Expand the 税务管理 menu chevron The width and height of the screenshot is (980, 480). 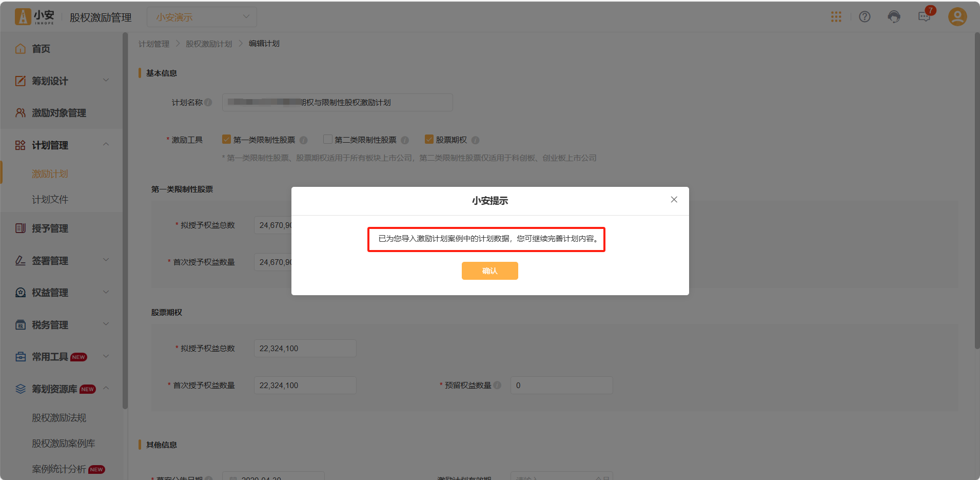tap(106, 324)
